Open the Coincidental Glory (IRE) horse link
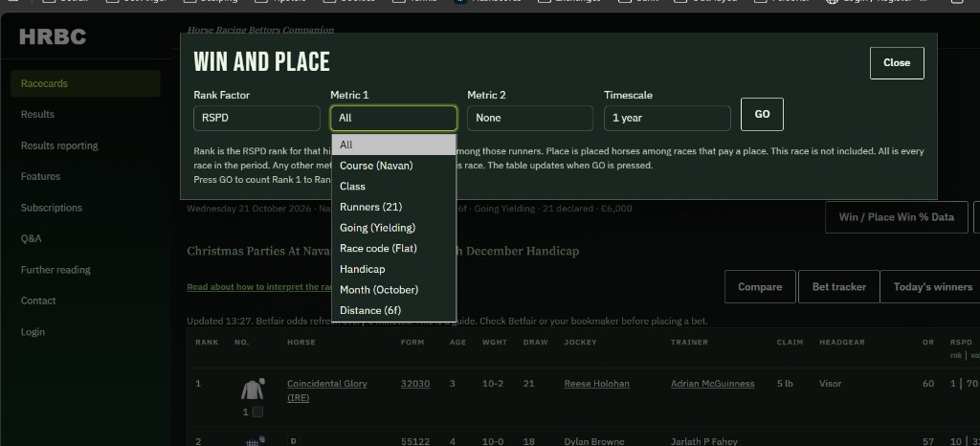This screenshot has width=980, height=446. [327, 390]
